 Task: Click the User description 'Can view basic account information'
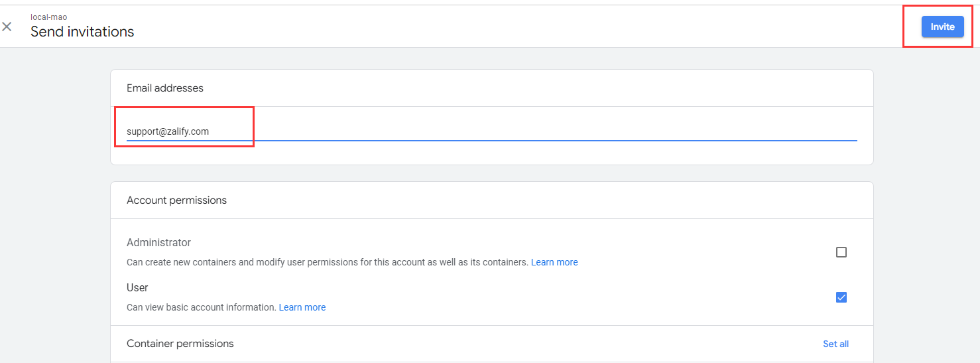201,307
